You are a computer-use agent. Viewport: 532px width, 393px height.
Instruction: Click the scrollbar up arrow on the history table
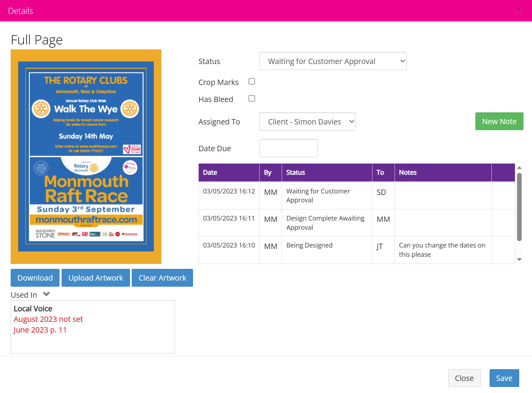pos(519,166)
